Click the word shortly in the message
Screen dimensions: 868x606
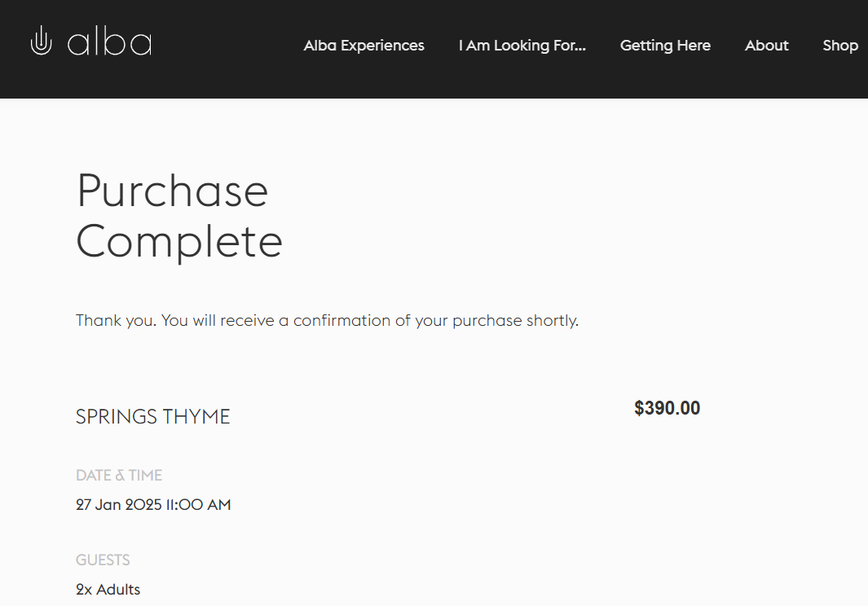[x=552, y=320]
